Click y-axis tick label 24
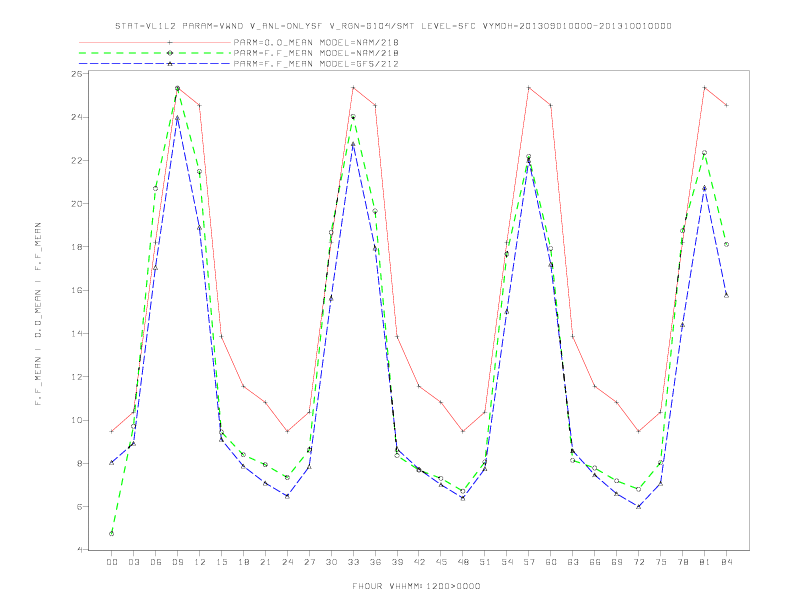The height and width of the screenshot is (612, 792). [x=77, y=117]
